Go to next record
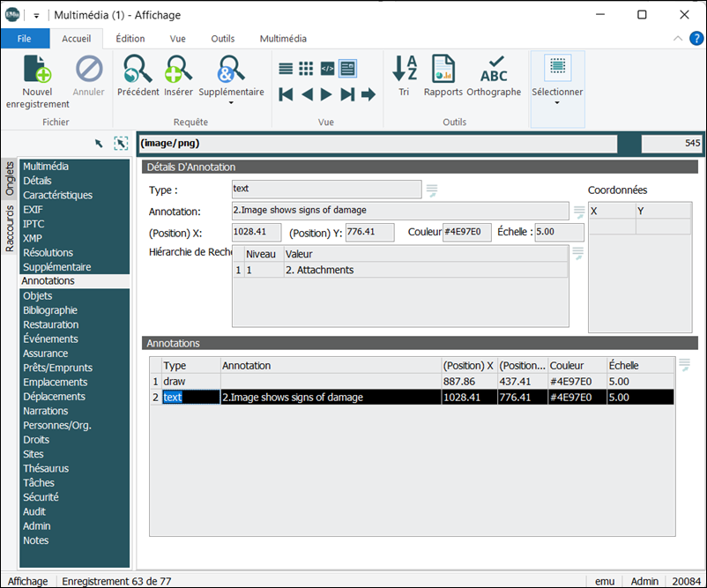 (x=326, y=94)
